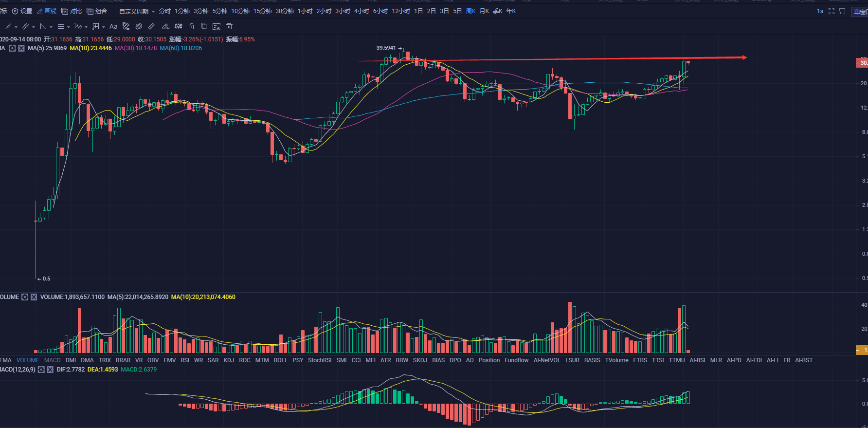Close the VOLUME indicator panel
Viewport: 868px width, 428px height.
pos(34,297)
